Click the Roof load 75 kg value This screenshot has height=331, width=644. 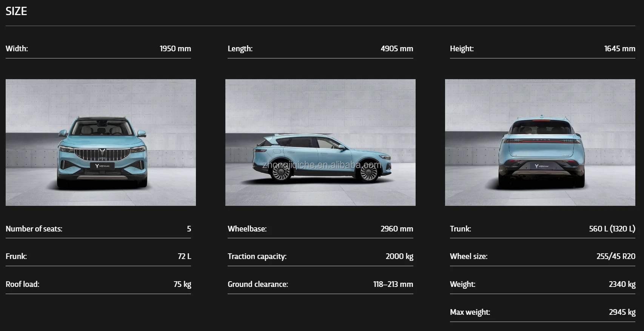point(182,284)
